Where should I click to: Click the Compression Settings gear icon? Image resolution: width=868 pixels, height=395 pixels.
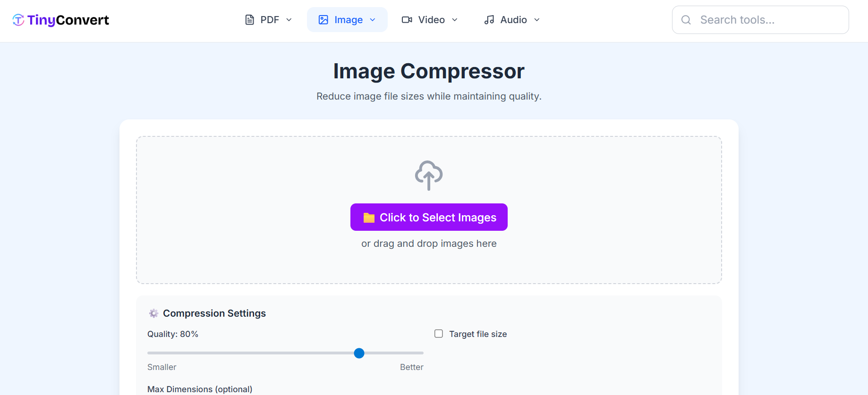tap(153, 313)
